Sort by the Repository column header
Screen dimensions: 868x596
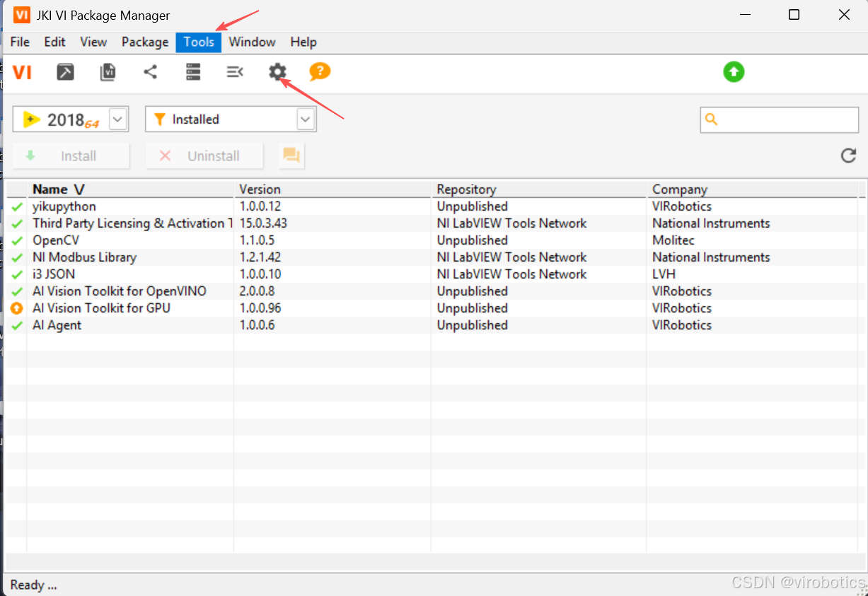click(539, 189)
